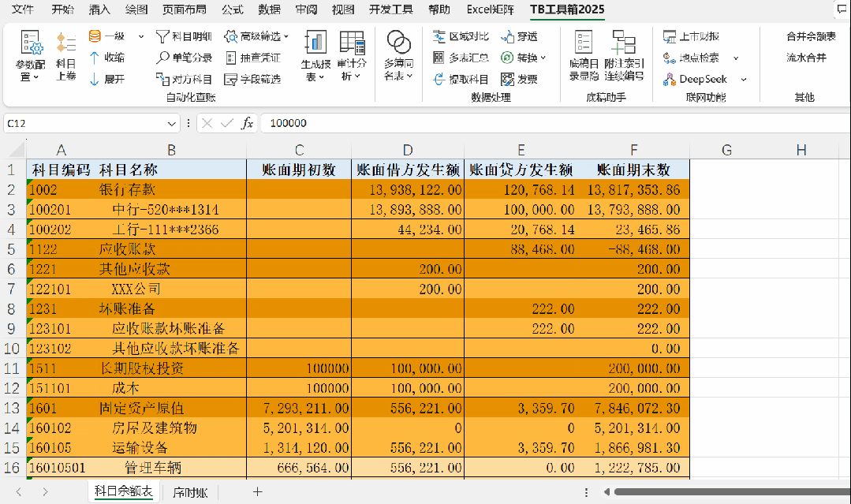Open the Excel矩阵 tab
The height and width of the screenshot is (504, 851).
(x=490, y=9)
